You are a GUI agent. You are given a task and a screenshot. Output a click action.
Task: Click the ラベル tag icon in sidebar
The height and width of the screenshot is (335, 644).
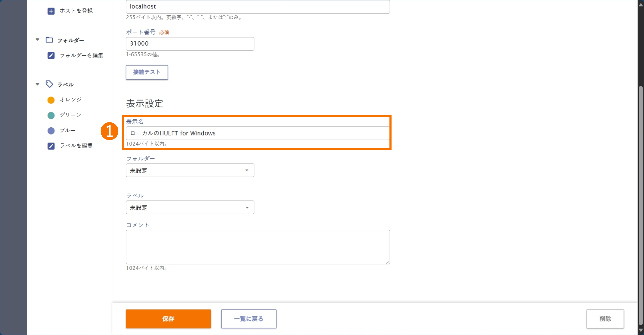click(x=49, y=84)
